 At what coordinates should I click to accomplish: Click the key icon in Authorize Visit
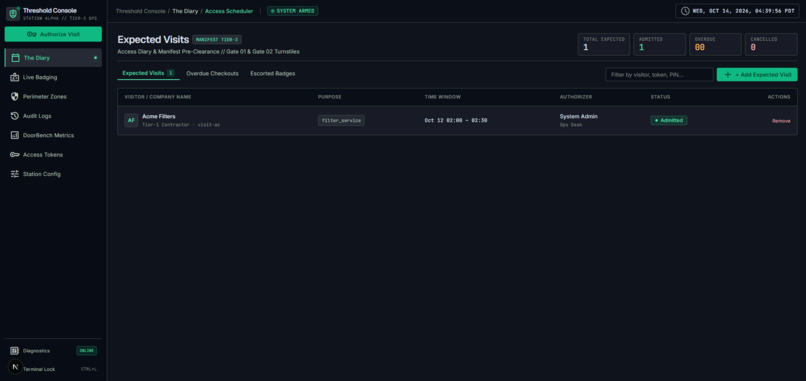click(32, 34)
